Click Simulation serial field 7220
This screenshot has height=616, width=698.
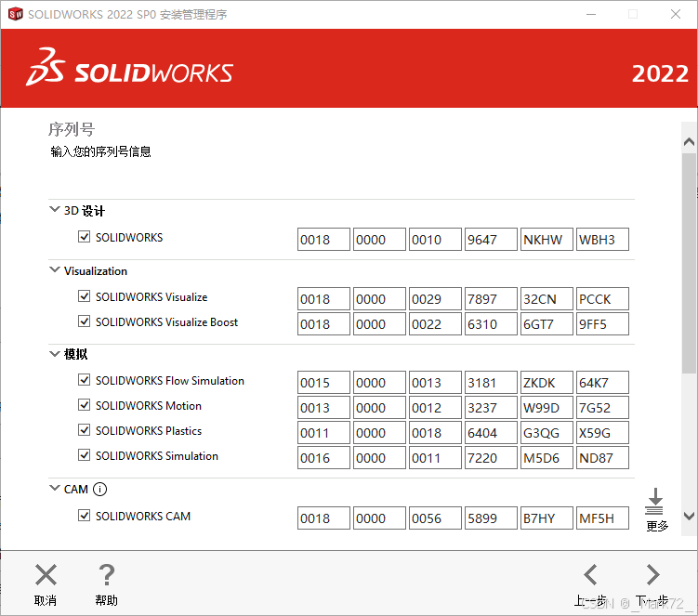click(x=491, y=457)
